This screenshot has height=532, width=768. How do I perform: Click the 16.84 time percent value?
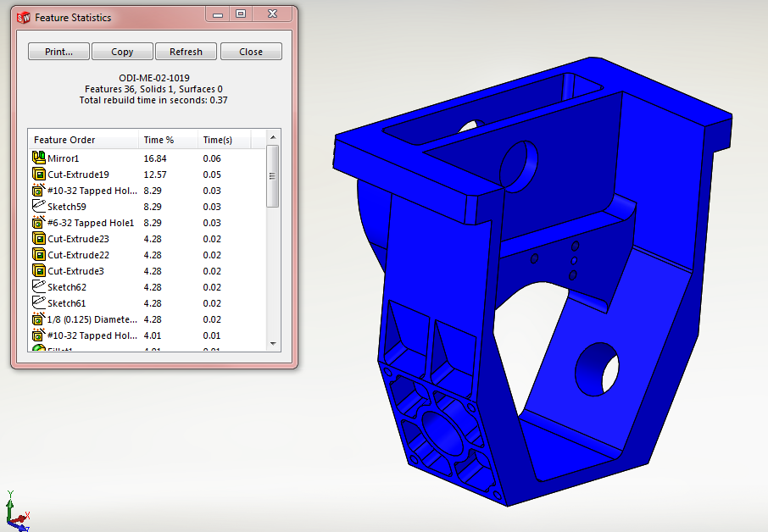coord(155,158)
